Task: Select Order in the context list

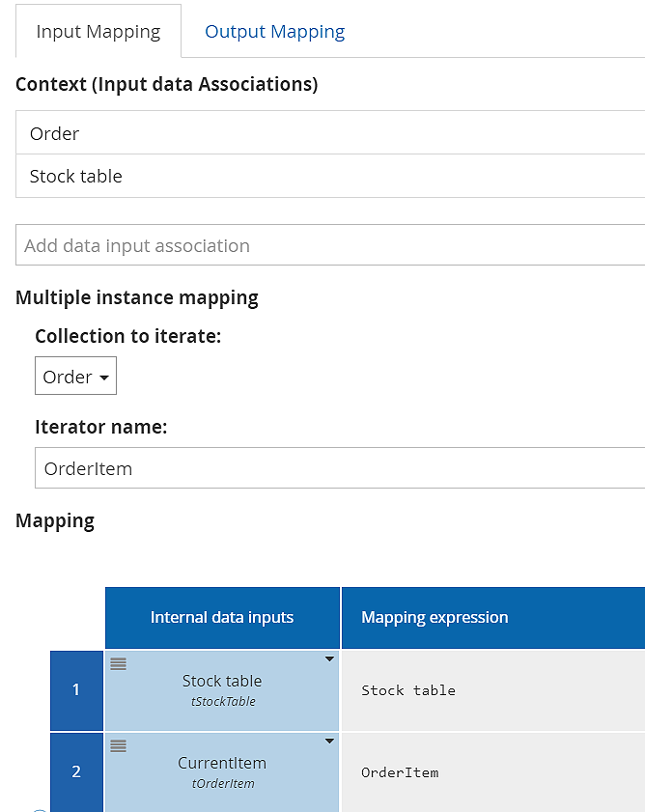Action: pos(54,133)
